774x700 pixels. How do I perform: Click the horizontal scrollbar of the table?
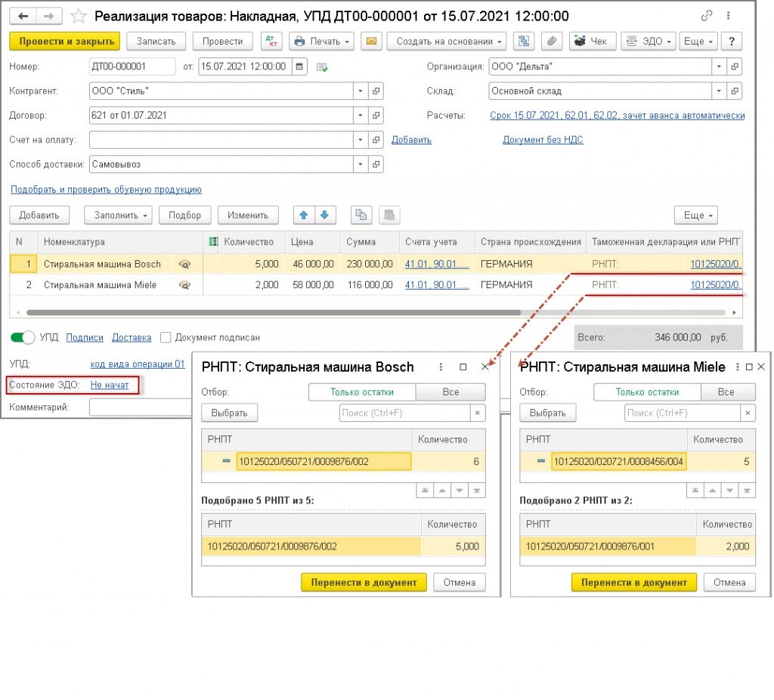coord(272,312)
